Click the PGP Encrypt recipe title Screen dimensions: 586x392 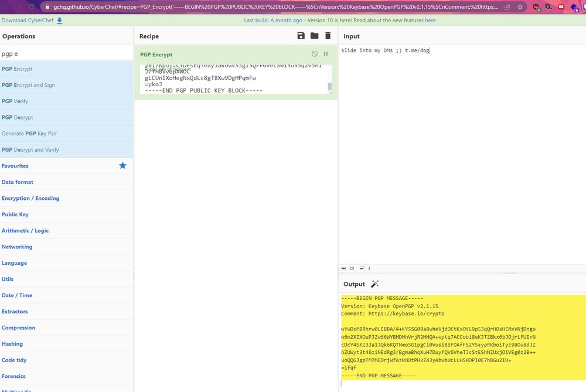click(x=156, y=54)
